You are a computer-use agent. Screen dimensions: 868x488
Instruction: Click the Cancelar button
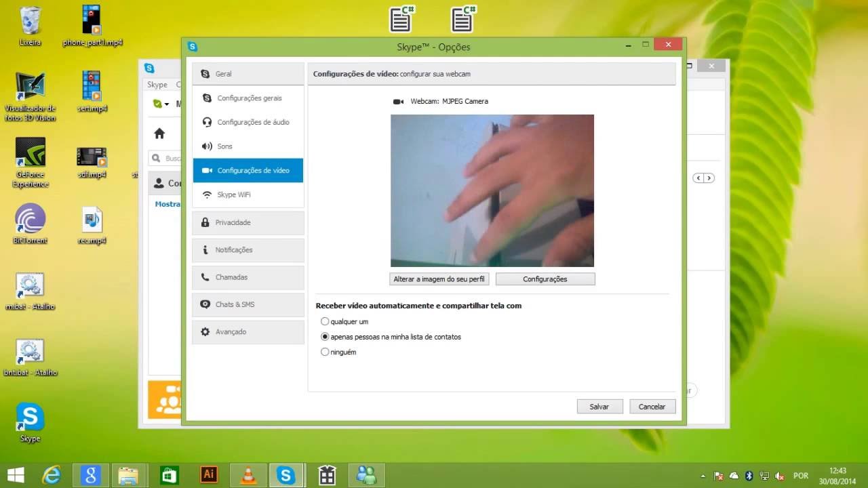point(652,407)
